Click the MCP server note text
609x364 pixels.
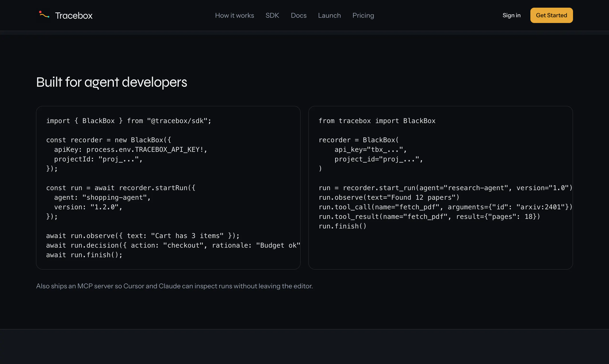pos(174,286)
